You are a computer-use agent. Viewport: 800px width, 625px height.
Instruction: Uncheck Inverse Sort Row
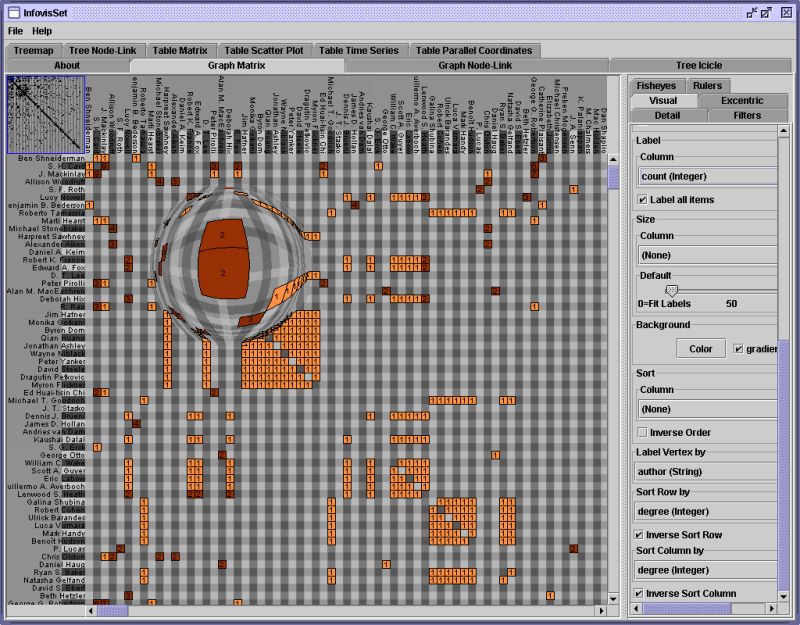(639, 535)
